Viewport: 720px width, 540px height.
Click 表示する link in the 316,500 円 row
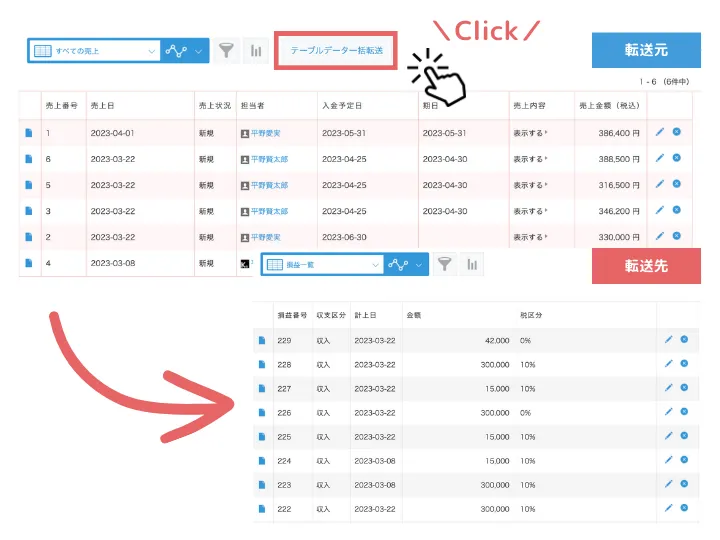pos(529,185)
